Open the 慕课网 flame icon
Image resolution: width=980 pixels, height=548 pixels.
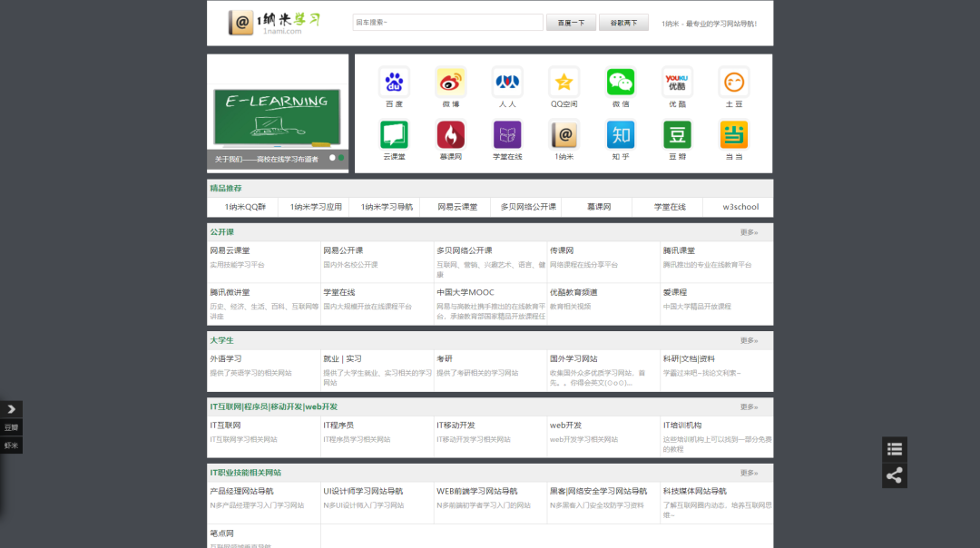[451, 134]
